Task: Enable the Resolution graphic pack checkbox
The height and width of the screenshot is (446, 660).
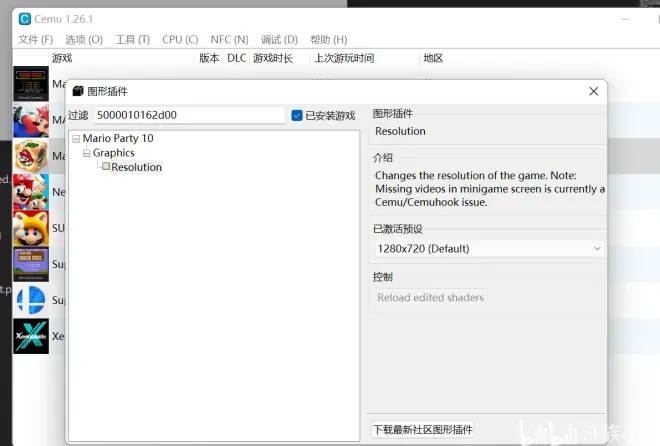Action: click(x=106, y=167)
